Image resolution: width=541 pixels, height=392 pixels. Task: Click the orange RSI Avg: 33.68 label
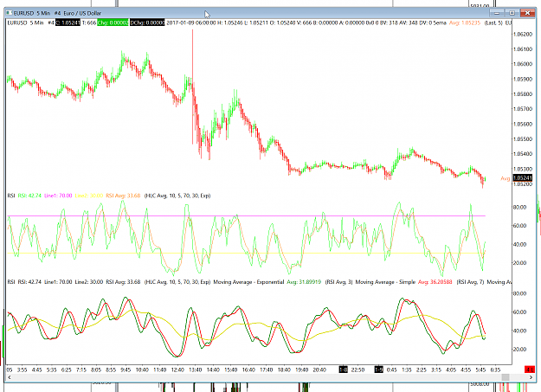coord(123,196)
